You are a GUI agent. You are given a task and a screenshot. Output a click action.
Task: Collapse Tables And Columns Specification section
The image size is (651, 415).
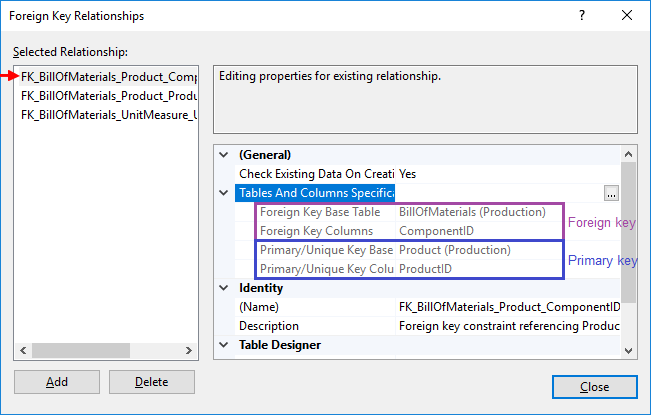click(223, 193)
